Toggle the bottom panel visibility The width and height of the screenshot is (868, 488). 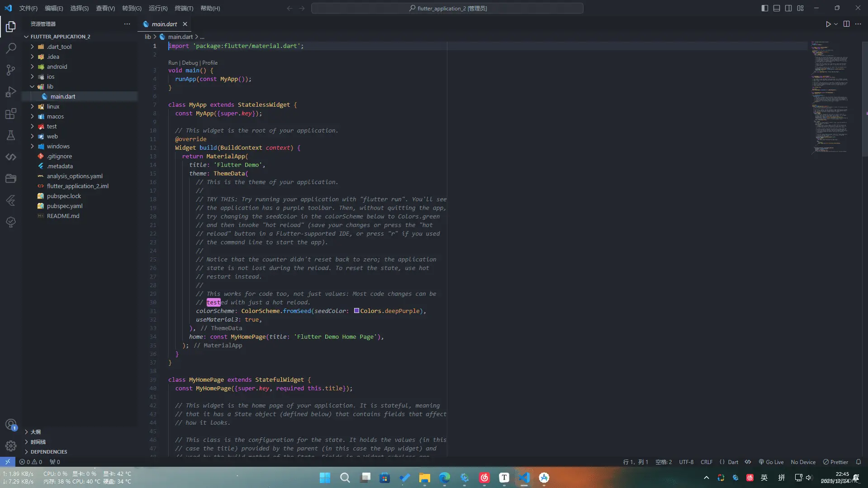point(777,8)
